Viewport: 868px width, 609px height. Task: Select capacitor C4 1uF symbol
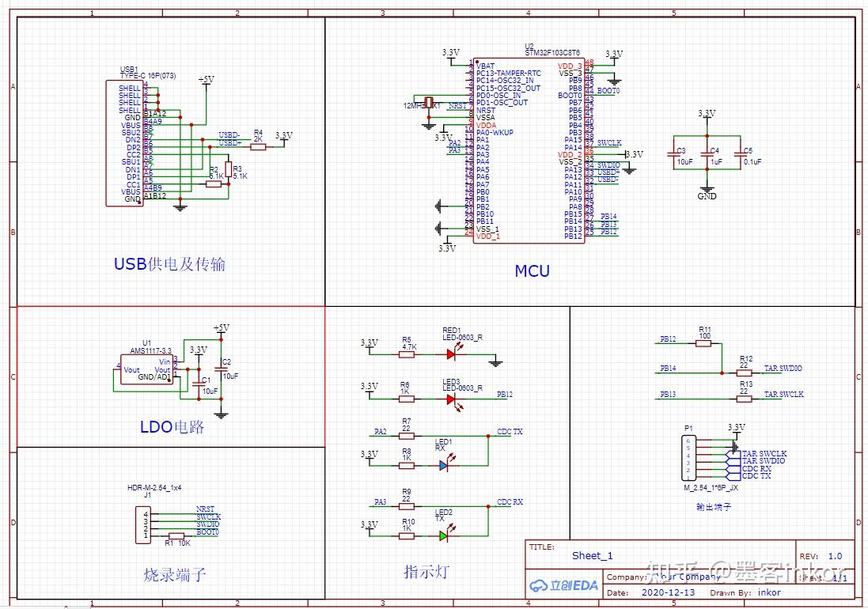707,156
